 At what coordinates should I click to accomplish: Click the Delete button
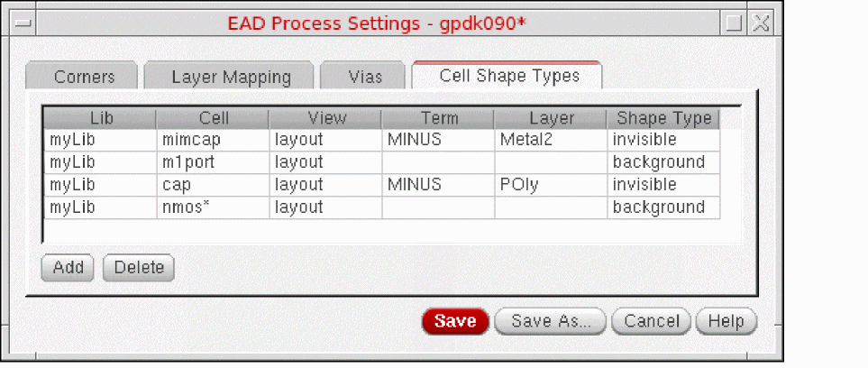point(139,267)
